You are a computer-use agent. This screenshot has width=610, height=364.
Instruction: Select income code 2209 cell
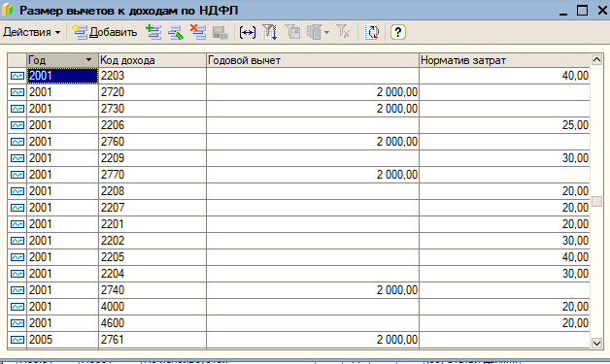click(x=152, y=158)
